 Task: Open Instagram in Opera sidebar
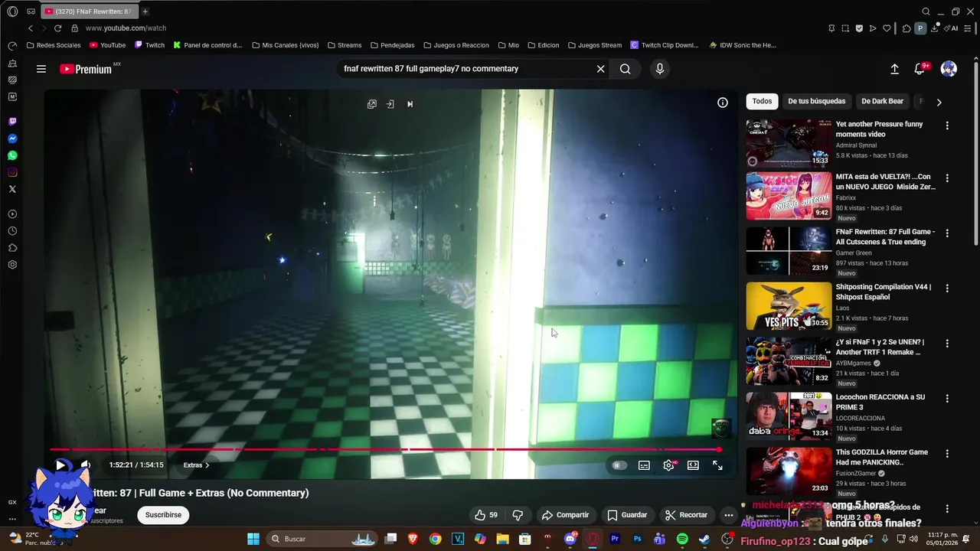click(x=12, y=172)
